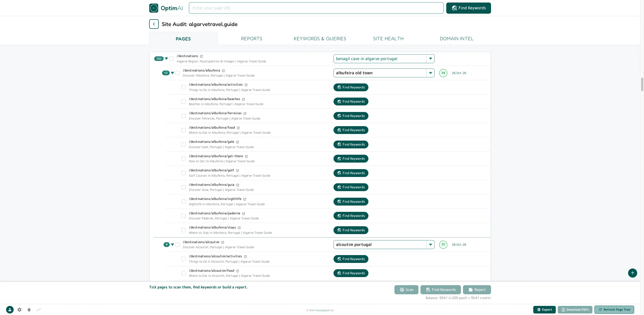The width and height of the screenshot is (644, 315).
Task: Open /destinations page in new tab icon
Action: [201, 56]
